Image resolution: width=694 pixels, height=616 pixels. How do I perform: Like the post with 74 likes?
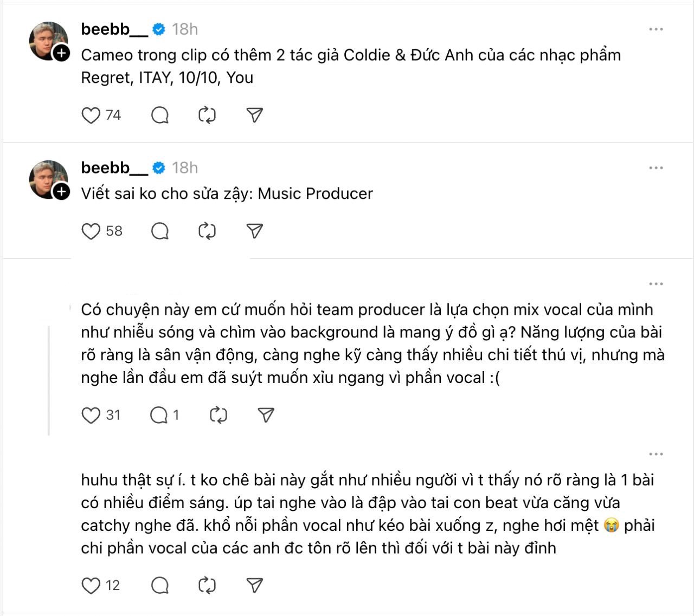click(91, 115)
